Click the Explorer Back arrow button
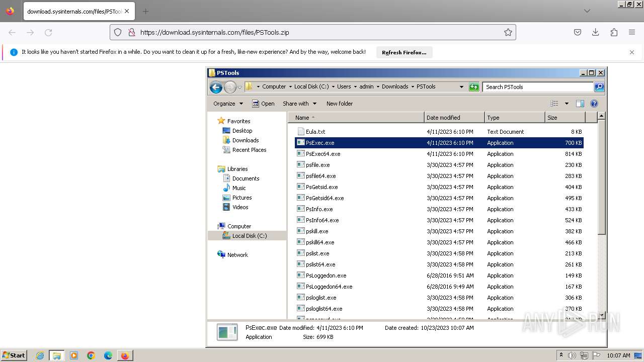The width and height of the screenshot is (644, 362). (216, 87)
